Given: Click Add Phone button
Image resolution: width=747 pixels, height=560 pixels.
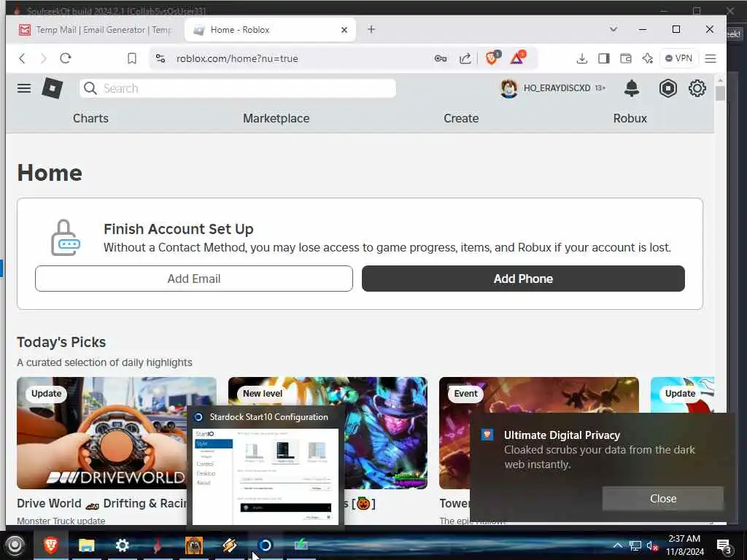Looking at the screenshot, I should coord(523,279).
